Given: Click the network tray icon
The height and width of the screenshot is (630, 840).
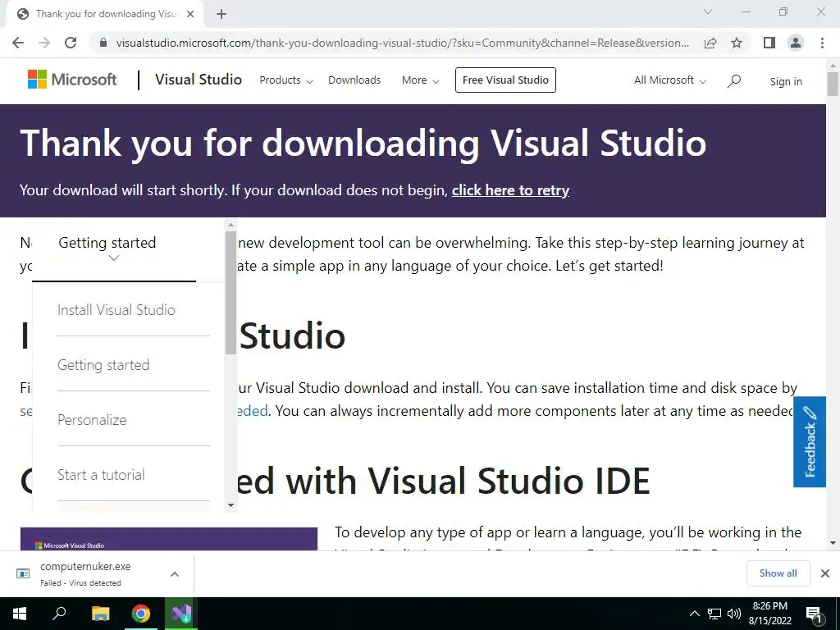Looking at the screenshot, I should click(x=714, y=614).
